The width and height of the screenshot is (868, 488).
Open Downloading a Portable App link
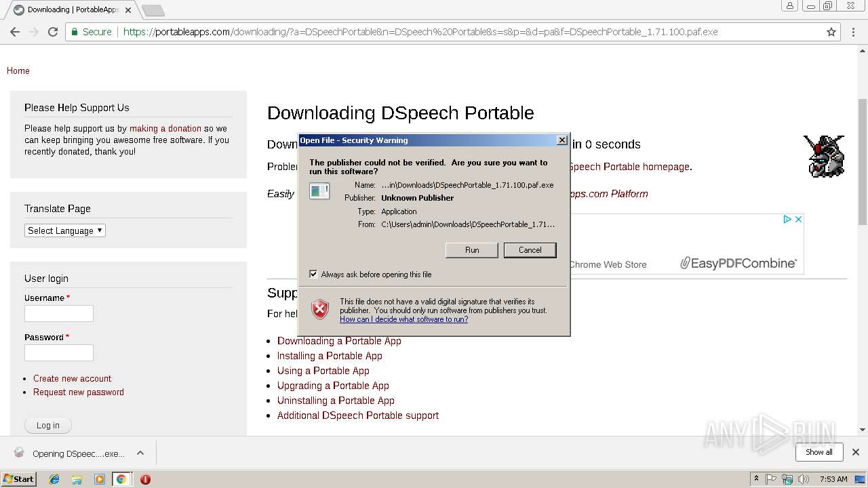[339, 341]
